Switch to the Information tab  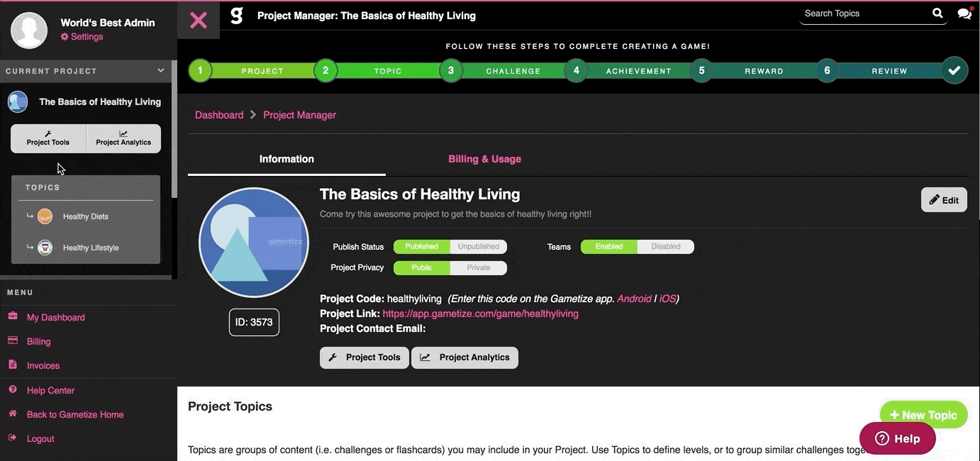286,159
